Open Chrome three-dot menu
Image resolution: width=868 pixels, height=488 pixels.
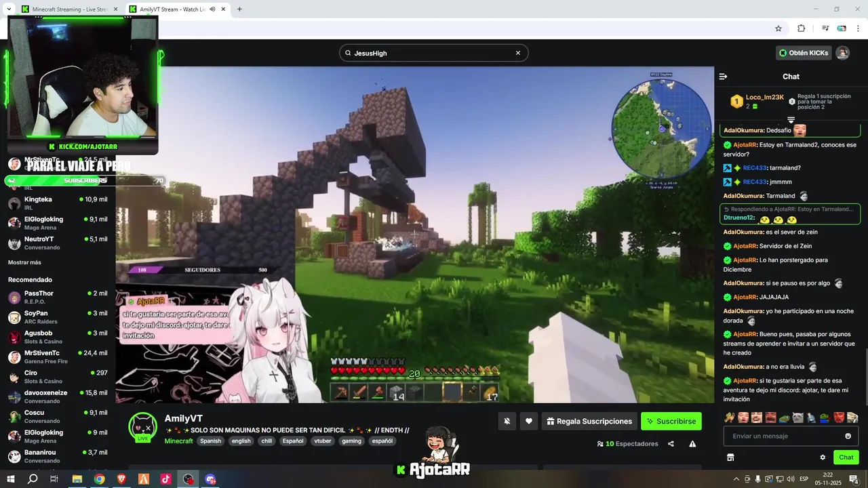pyautogui.click(x=857, y=28)
